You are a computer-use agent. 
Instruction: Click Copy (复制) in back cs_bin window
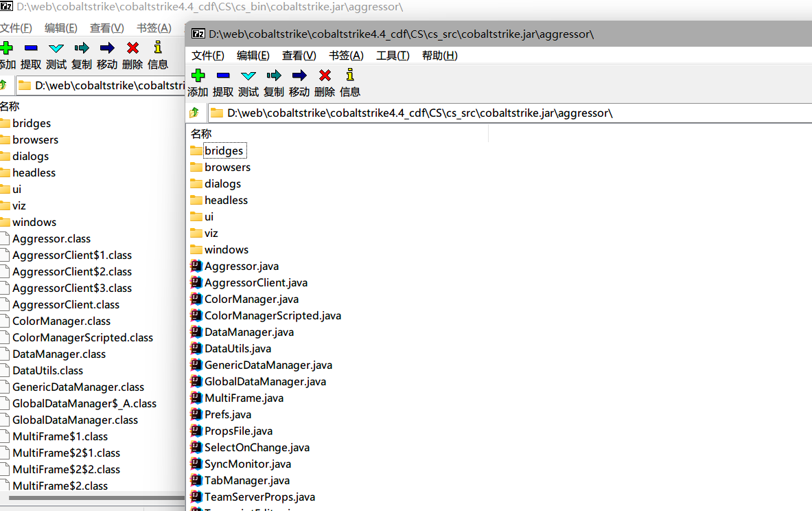[x=82, y=56]
